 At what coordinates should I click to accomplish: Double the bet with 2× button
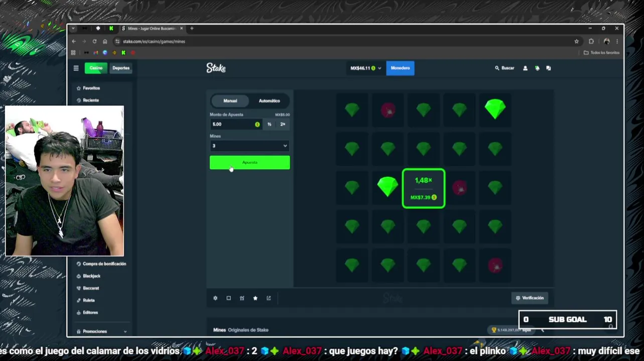(283, 124)
